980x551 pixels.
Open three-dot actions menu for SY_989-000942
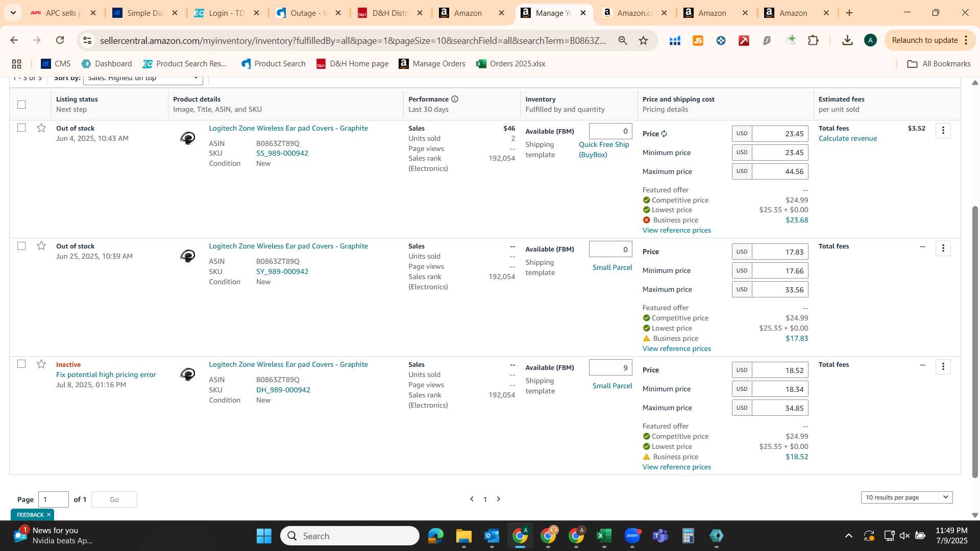point(943,248)
